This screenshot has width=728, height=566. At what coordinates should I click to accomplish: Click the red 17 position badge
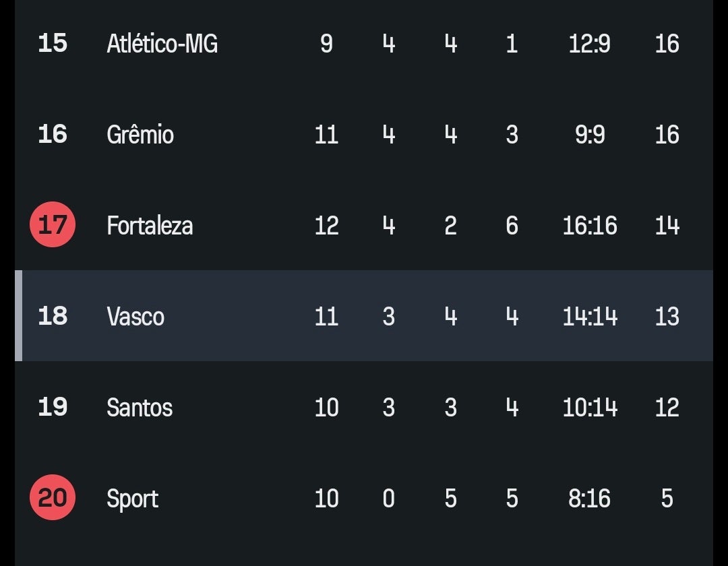tap(53, 224)
